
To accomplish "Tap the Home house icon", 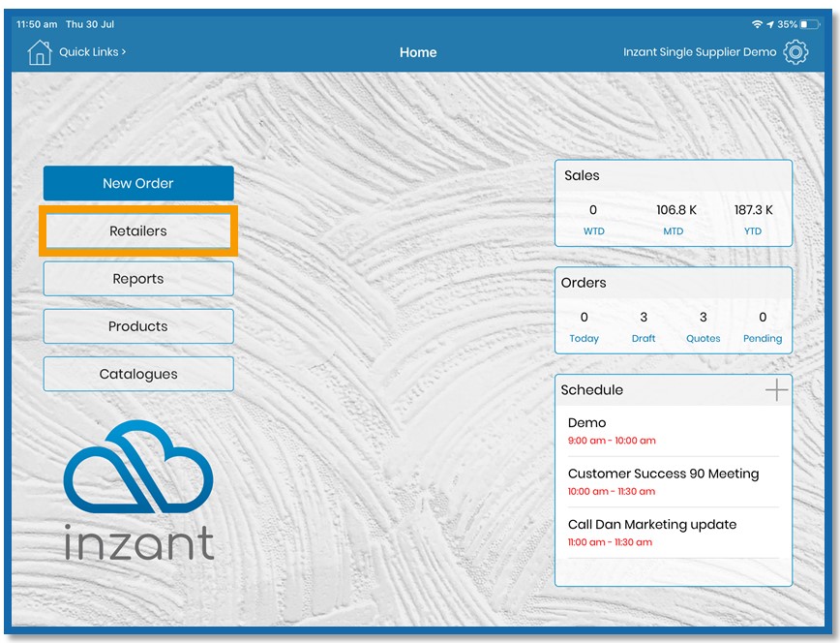I will pyautogui.click(x=39, y=52).
